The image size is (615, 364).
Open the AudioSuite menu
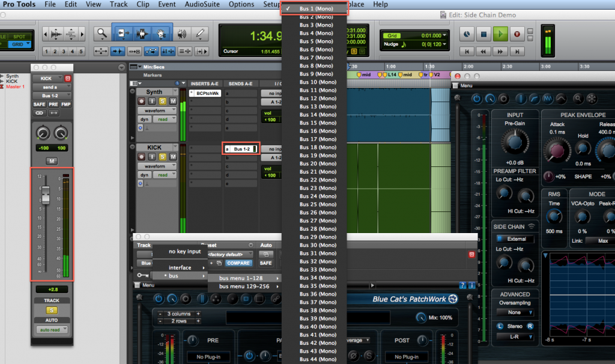click(202, 4)
